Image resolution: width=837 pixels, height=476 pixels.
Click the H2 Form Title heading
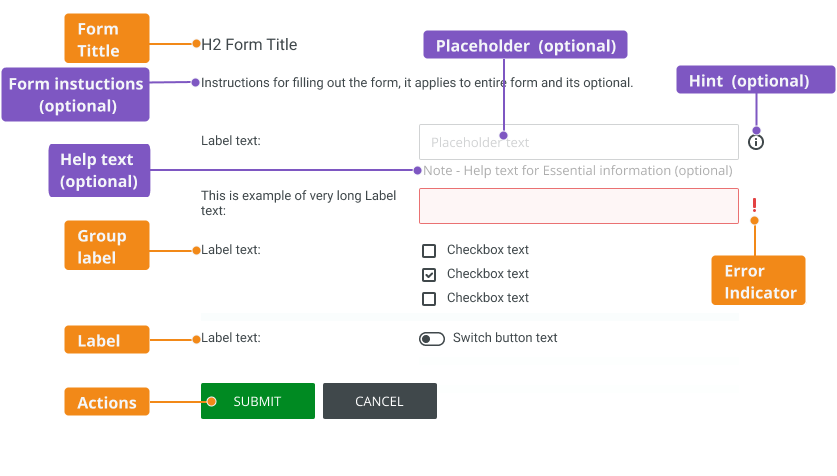pos(249,45)
